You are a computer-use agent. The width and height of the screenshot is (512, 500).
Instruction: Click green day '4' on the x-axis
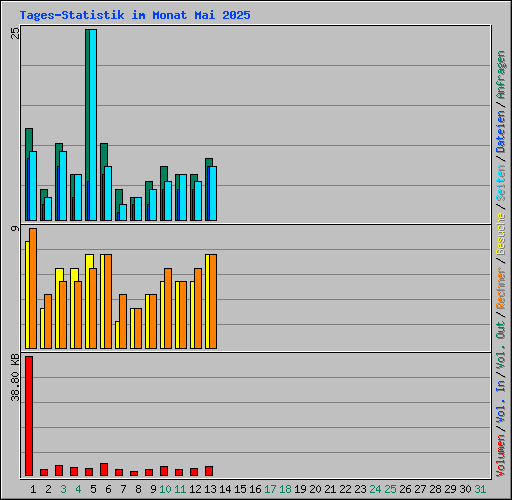(x=78, y=489)
